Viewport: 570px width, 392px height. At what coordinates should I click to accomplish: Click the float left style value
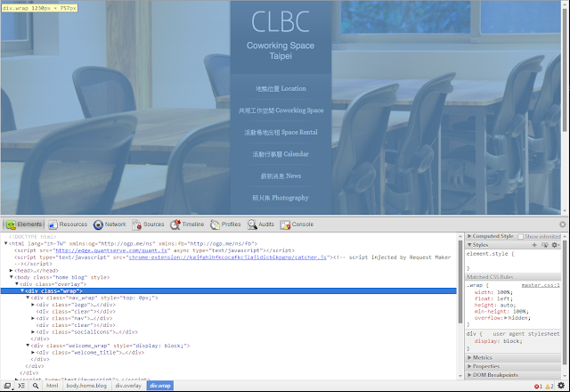[x=503, y=299]
